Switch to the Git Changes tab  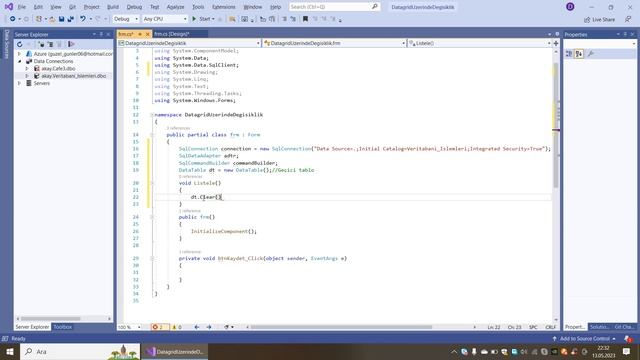[624, 327]
